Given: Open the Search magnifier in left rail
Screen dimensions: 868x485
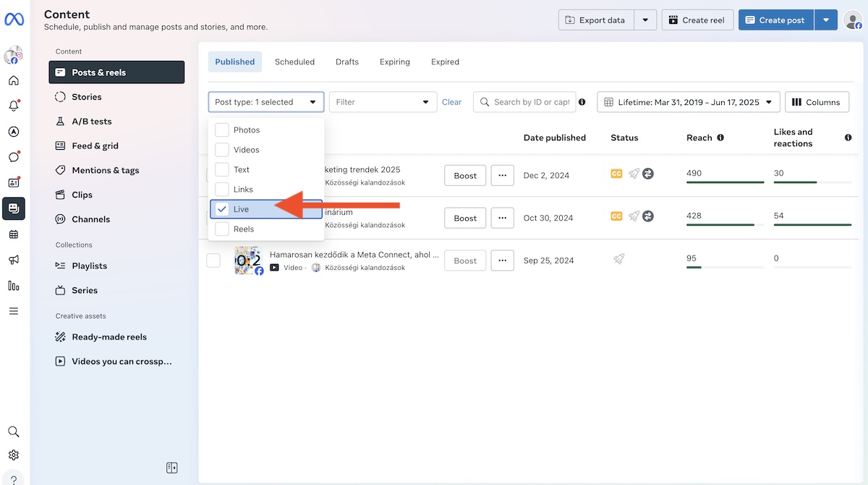Looking at the screenshot, I should coord(14,431).
